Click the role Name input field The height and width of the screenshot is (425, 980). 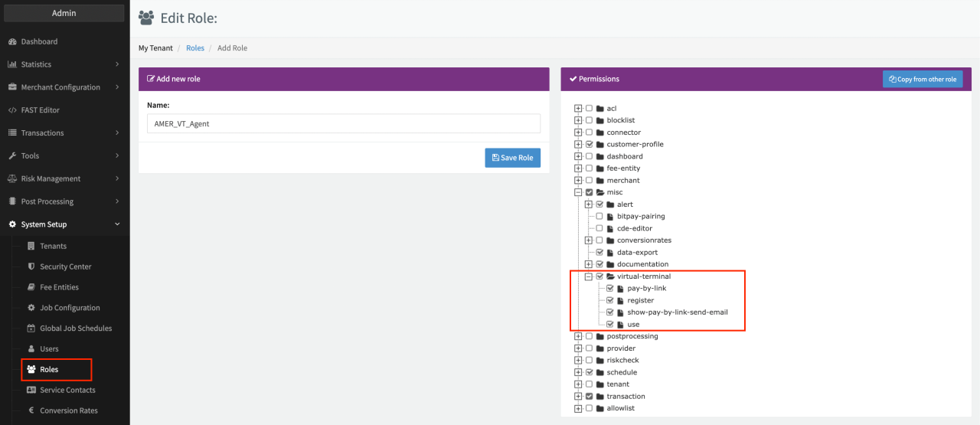click(x=343, y=123)
